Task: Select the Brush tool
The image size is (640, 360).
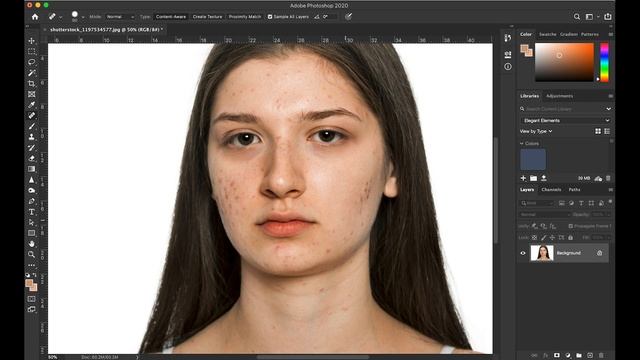Action: pos(31,126)
